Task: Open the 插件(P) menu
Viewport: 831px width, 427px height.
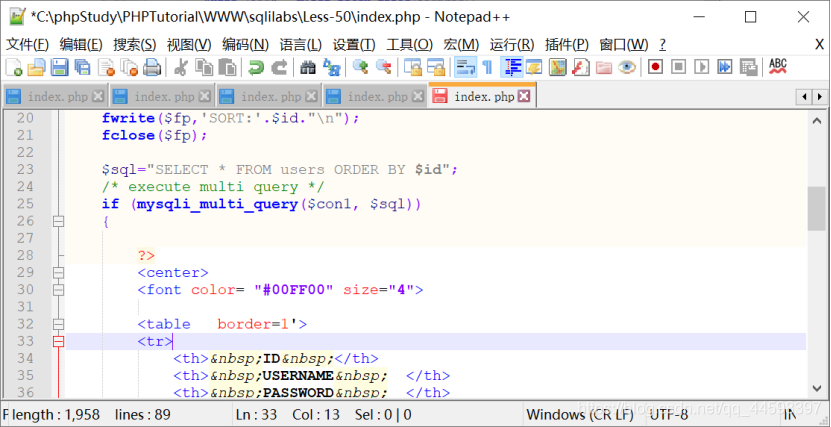Action: coord(567,45)
